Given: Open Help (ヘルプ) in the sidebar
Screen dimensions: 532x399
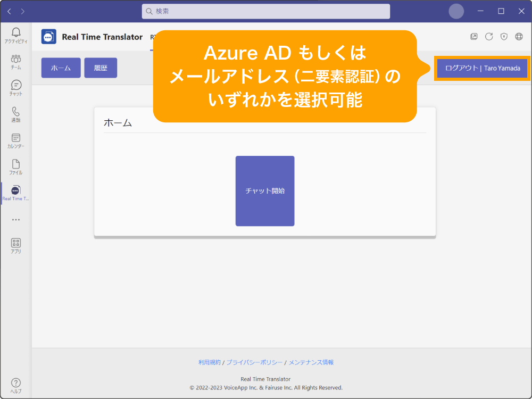Looking at the screenshot, I should pos(16,386).
